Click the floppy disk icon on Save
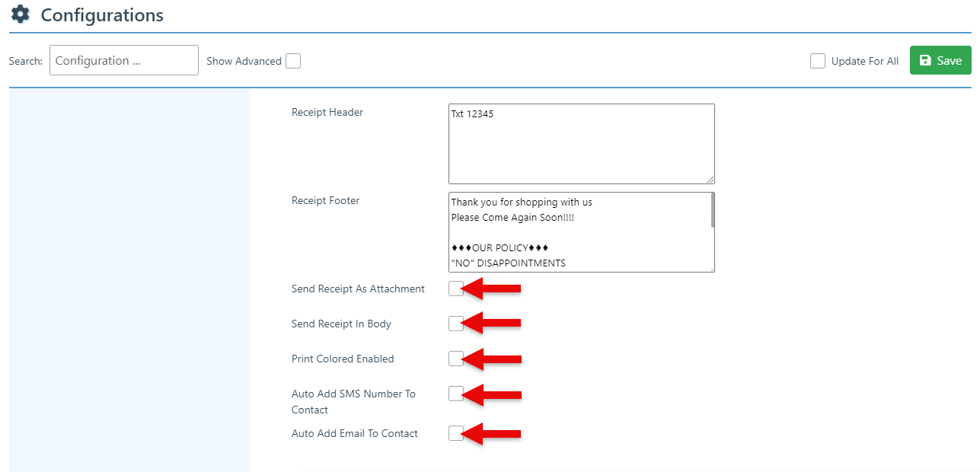The image size is (980, 472). click(925, 61)
